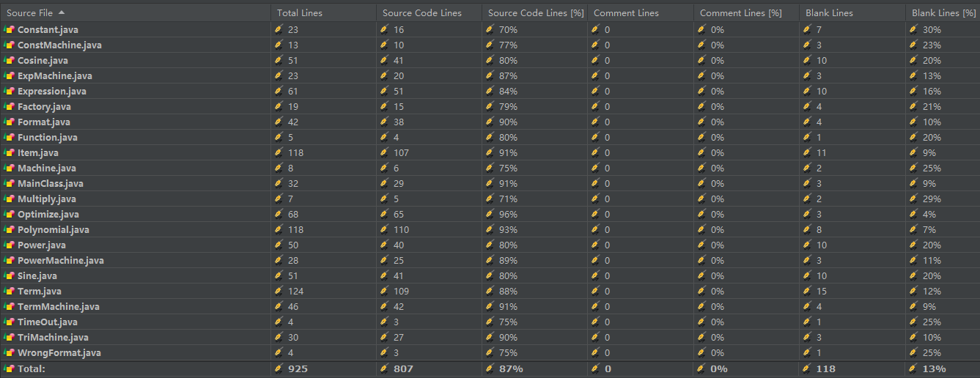This screenshot has height=378, width=980.
Task: Click the 925 total lines cell
Action: tap(298, 368)
